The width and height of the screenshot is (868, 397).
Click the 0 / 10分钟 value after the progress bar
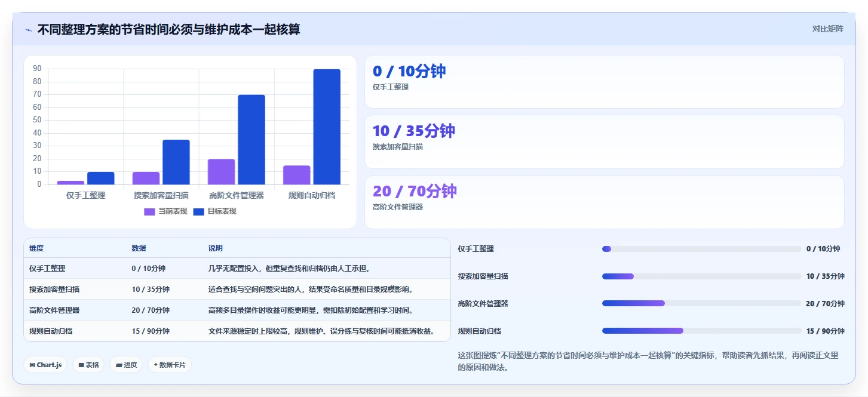(x=823, y=249)
